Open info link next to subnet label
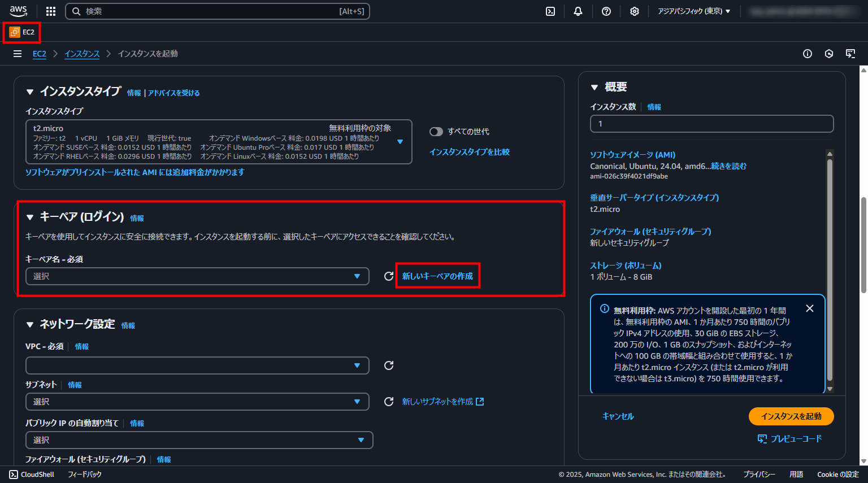The image size is (868, 483). 75,385
